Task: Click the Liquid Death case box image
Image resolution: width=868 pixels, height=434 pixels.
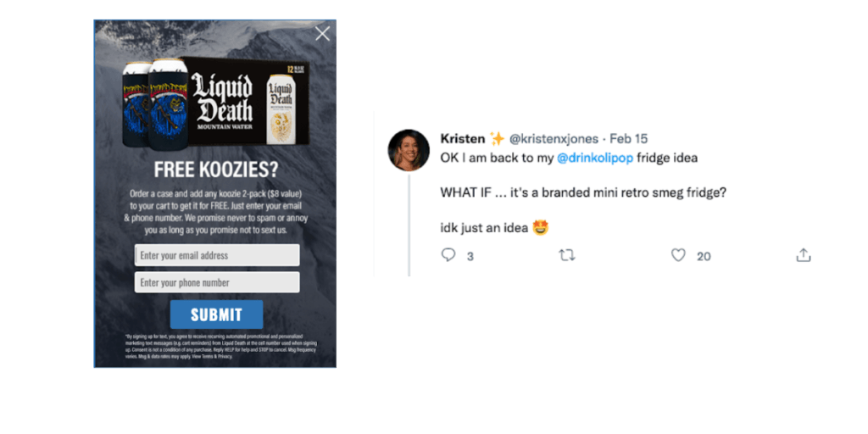Action: pos(248,101)
